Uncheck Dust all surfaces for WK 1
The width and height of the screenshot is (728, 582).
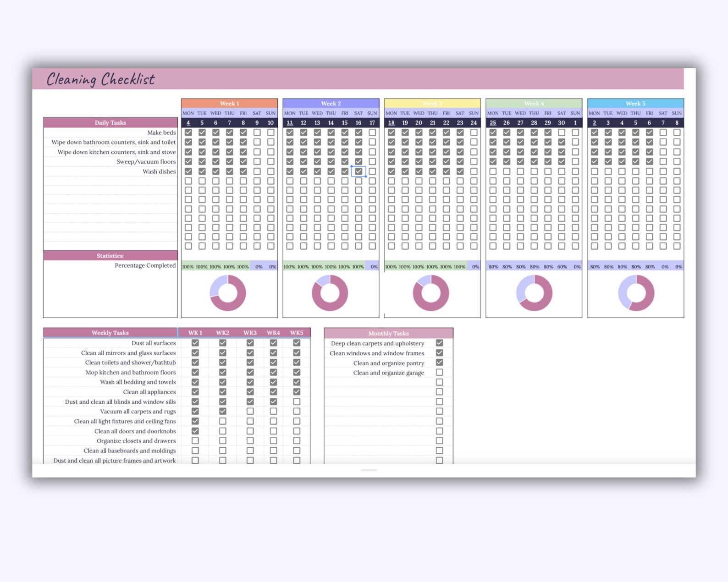(195, 343)
